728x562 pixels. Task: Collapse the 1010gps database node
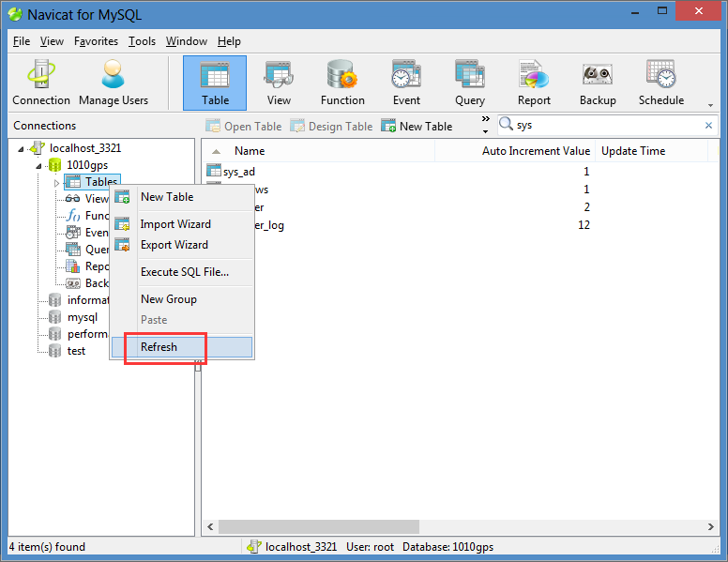(x=39, y=166)
